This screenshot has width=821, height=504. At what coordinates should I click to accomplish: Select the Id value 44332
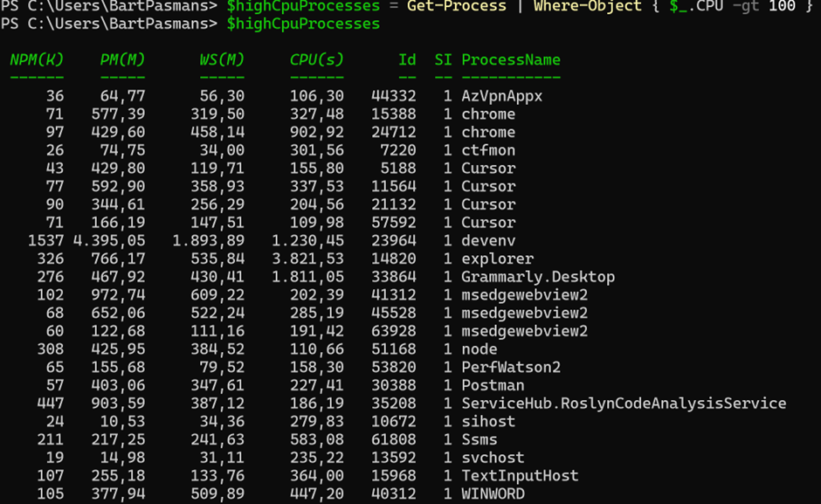pos(394,96)
